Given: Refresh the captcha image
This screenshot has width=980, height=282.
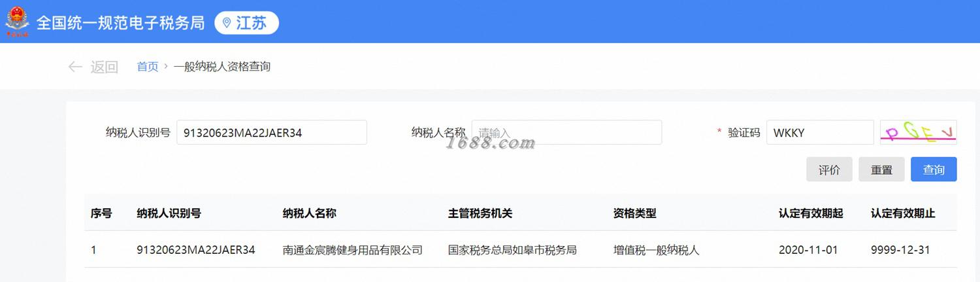Looking at the screenshot, I should click(x=919, y=132).
